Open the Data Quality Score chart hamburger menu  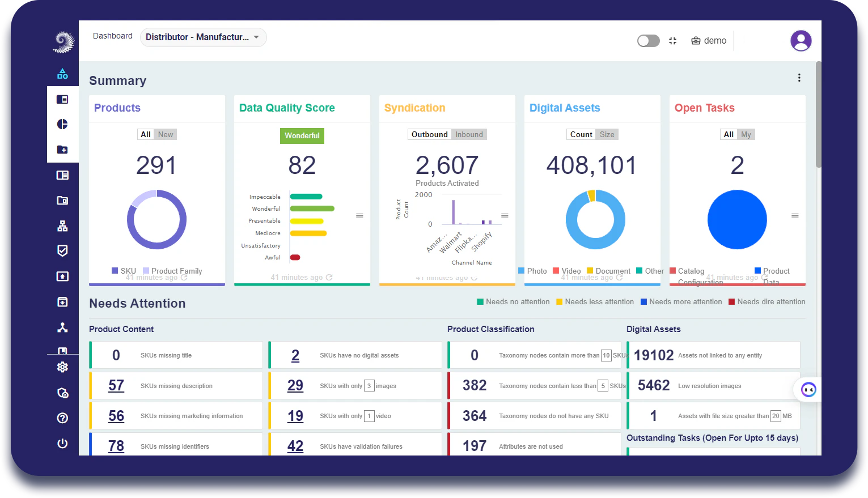pyautogui.click(x=359, y=215)
